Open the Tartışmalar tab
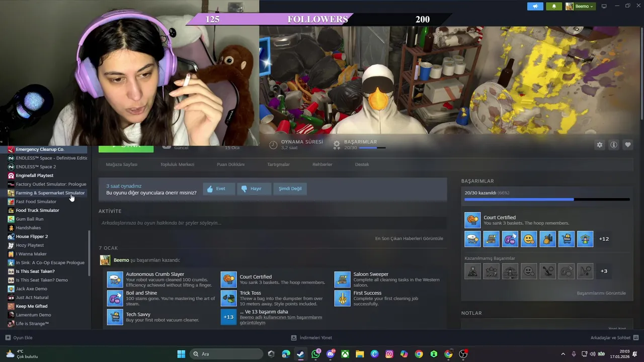The height and width of the screenshot is (362, 644). [278, 164]
